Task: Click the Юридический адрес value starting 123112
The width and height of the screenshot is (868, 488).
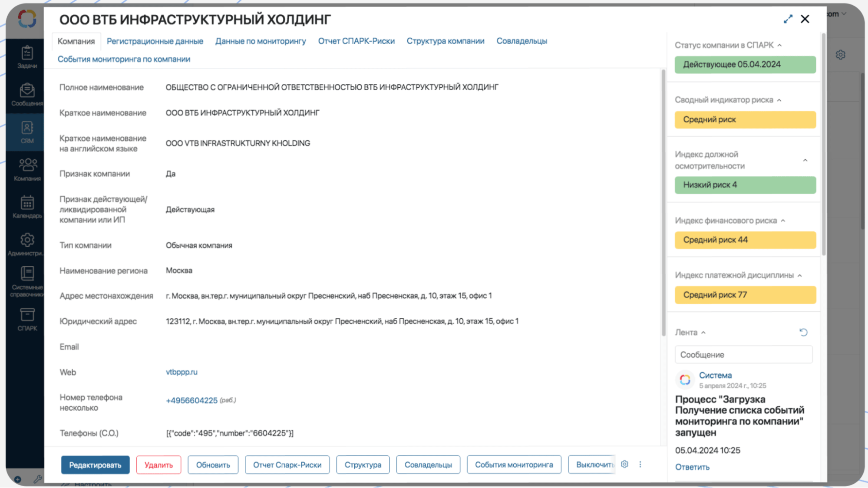Action: [x=342, y=321]
